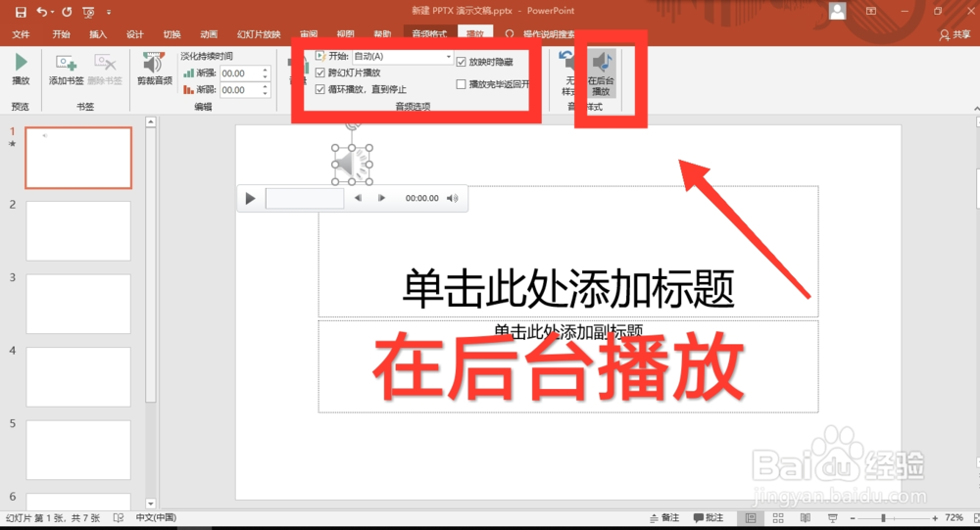Switch to the 切换 ribbon tab

(171, 34)
